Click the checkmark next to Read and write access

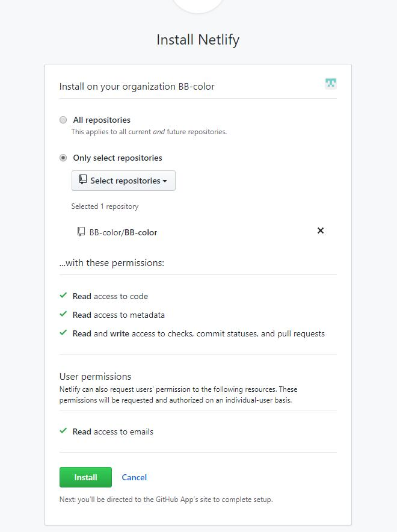coord(63,333)
